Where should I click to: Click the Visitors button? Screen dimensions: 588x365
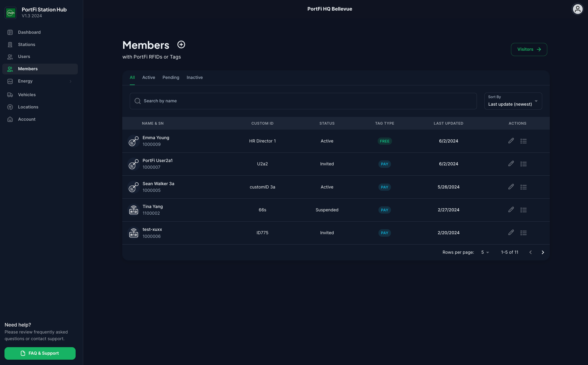pyautogui.click(x=528, y=50)
